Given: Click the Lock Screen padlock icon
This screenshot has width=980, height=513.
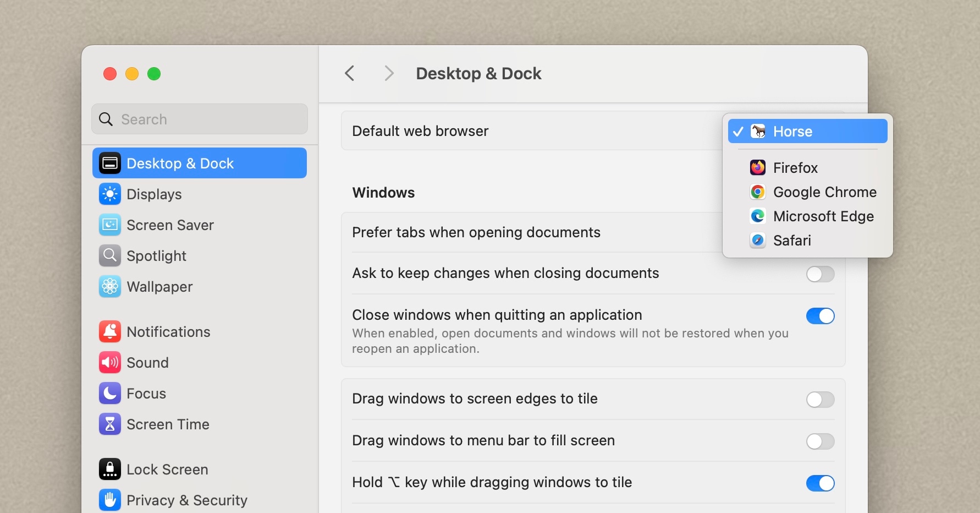Looking at the screenshot, I should click(x=110, y=469).
